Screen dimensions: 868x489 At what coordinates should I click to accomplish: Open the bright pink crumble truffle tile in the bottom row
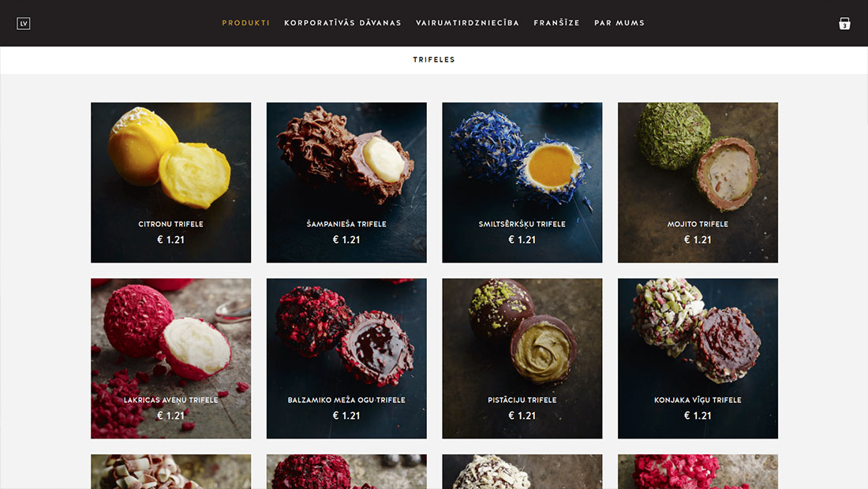pyautogui.click(x=698, y=472)
